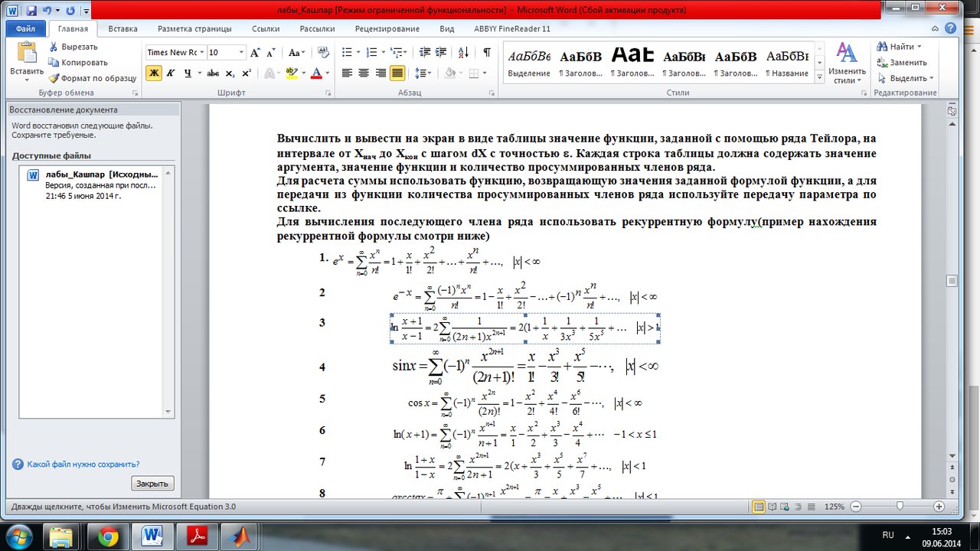Screen dimensions: 980x551
Task: Toggle justified paragraph alignment
Action: coord(397,73)
